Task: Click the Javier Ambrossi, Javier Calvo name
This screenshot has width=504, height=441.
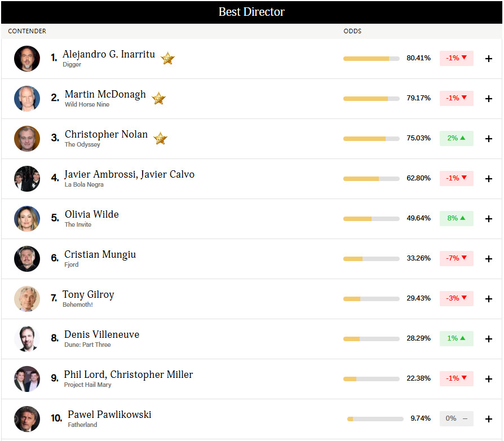Action: 129,174
